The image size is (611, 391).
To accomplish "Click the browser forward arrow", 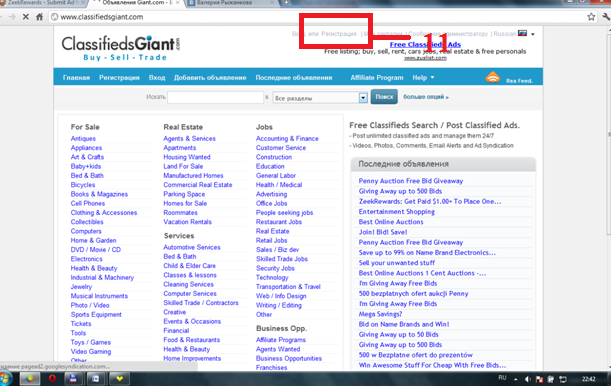I will (12, 17).
